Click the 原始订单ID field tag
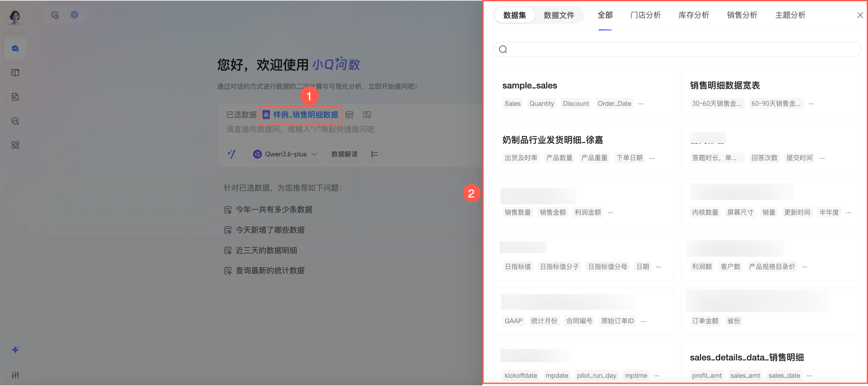Screen dimensions: 868x386 617,321
